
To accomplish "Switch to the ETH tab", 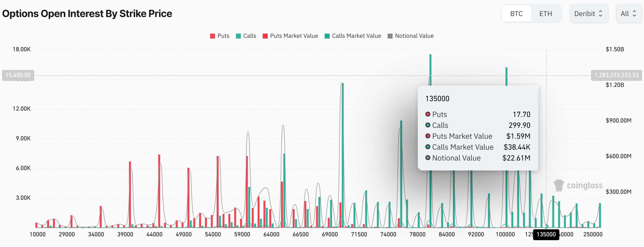I will [x=545, y=13].
